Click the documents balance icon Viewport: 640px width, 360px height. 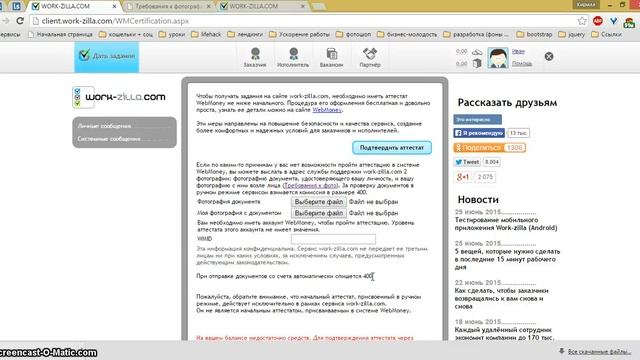477,63
